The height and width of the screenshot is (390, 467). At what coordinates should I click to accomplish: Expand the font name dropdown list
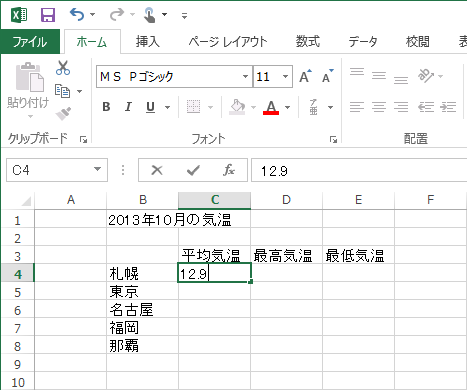tap(246, 77)
